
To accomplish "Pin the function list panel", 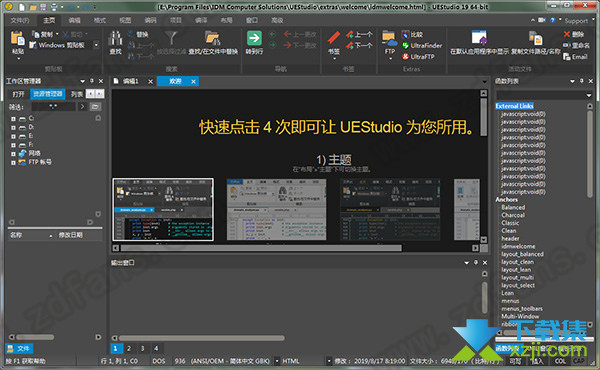I will click(x=582, y=81).
